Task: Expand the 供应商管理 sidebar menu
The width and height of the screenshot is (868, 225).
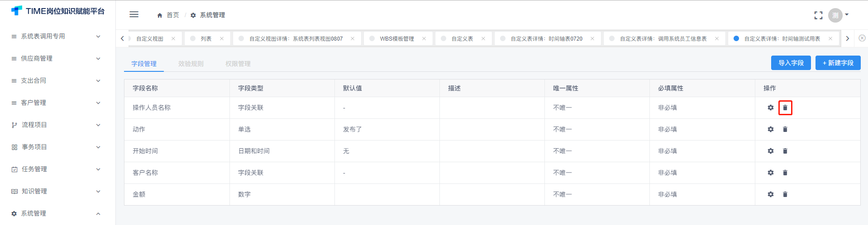Action: 57,58
